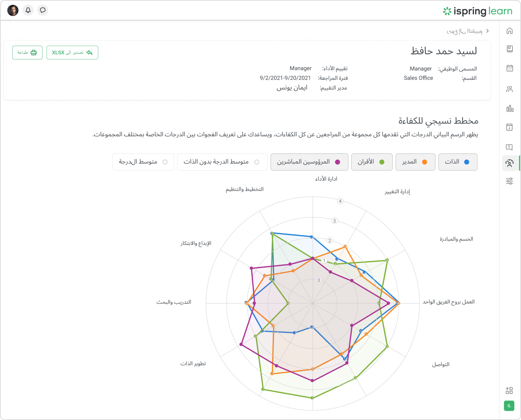Open the course catalog book icon
The image size is (521, 420).
[509, 49]
